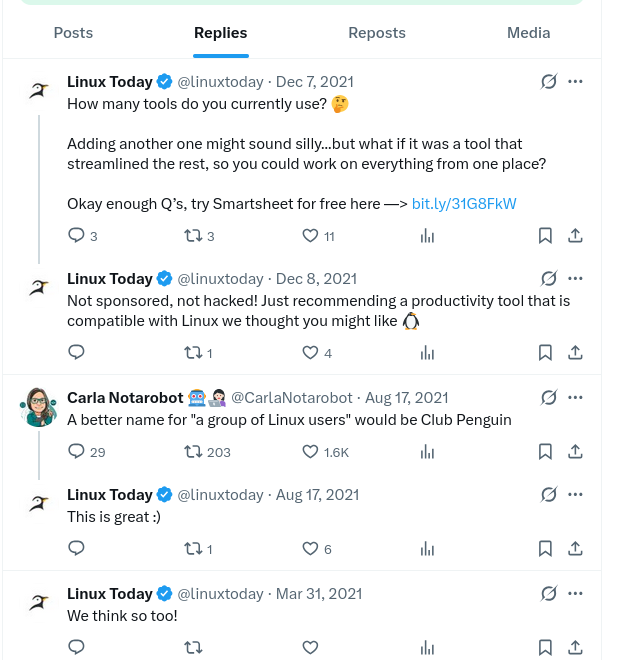Open the bit.ly/31G8FkW link
This screenshot has height=660, width=628.
click(x=464, y=204)
